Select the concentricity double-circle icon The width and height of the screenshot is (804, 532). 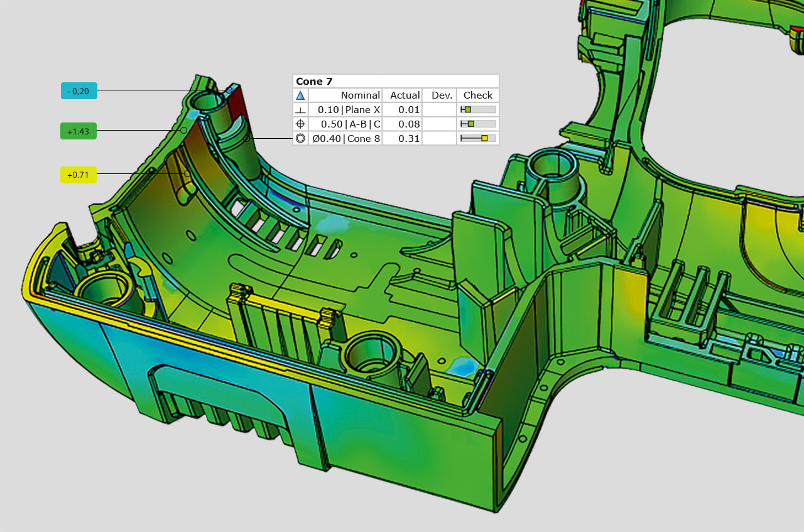click(300, 139)
